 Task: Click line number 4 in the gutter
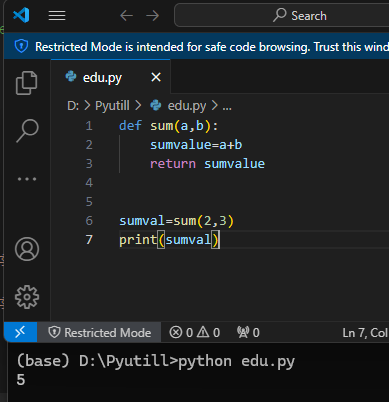click(x=89, y=183)
